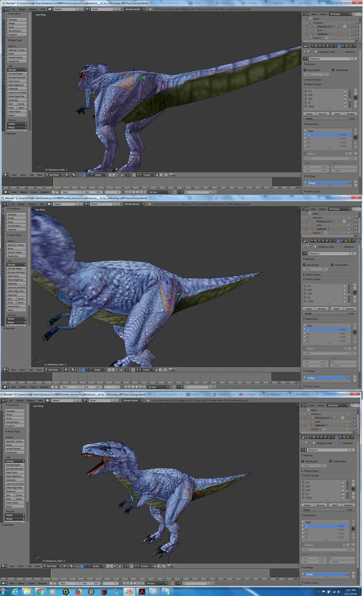Click Subdivide button in bottom window
Screen dimensions: 364x596
(15, 480)
